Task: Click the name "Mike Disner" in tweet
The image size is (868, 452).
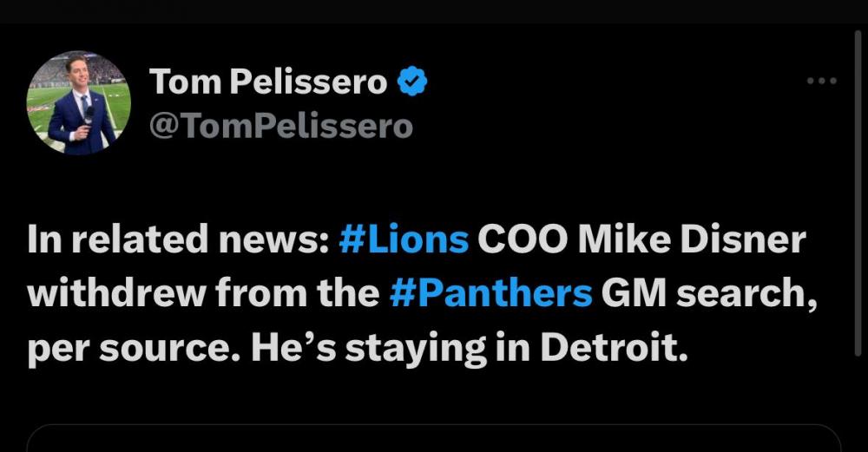Action: coord(691,240)
